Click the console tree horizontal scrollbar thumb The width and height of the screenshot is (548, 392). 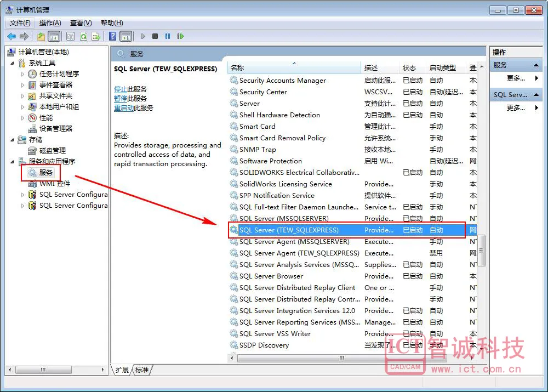point(43,370)
